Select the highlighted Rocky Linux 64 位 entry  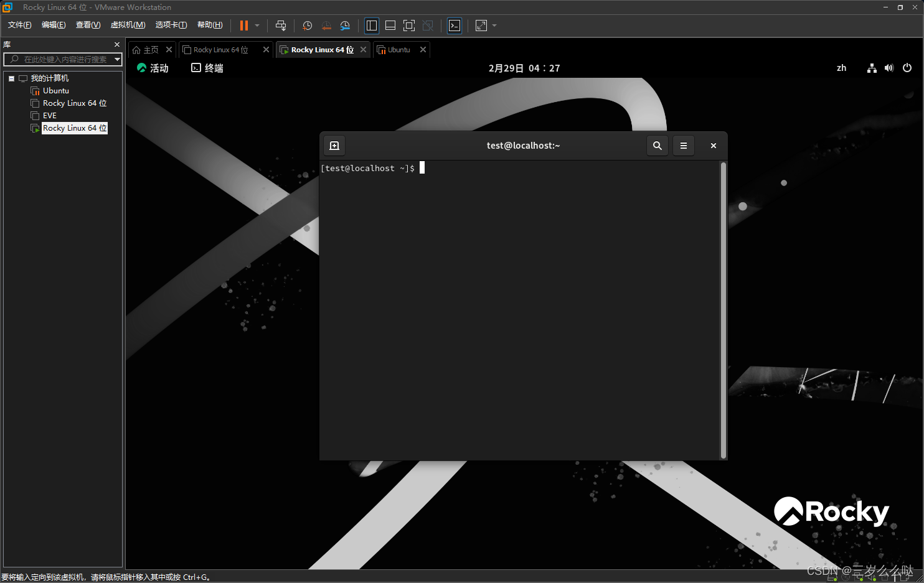point(75,128)
